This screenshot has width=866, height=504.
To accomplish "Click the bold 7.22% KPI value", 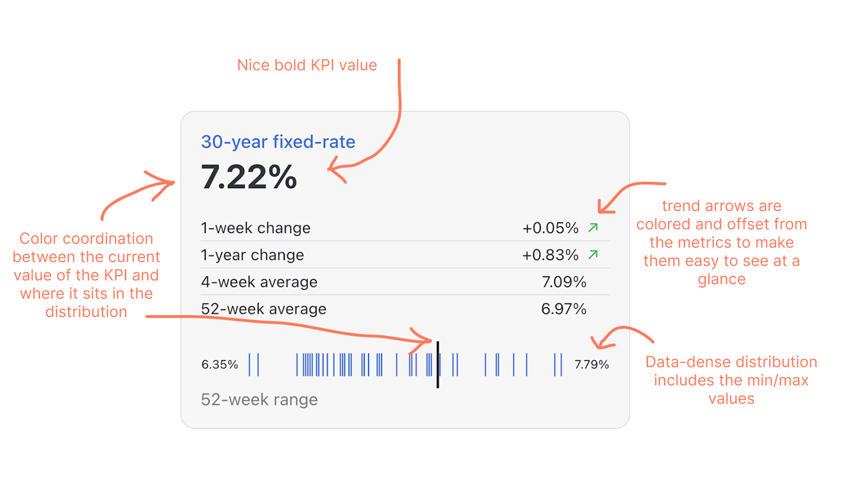I will coord(249,177).
